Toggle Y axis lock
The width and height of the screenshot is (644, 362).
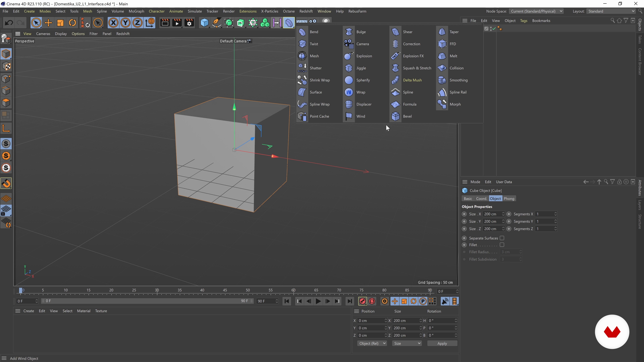(125, 23)
